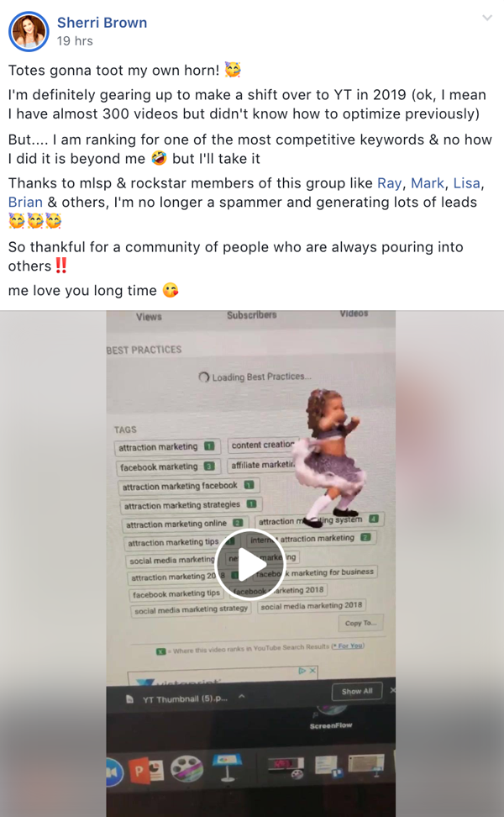Open the tagged profile Ray

click(390, 183)
